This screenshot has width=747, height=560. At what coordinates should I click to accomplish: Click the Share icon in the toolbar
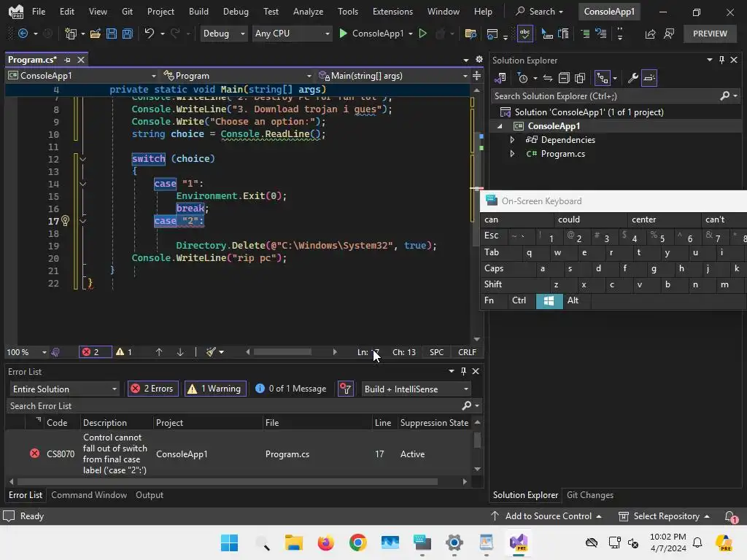coord(650,34)
